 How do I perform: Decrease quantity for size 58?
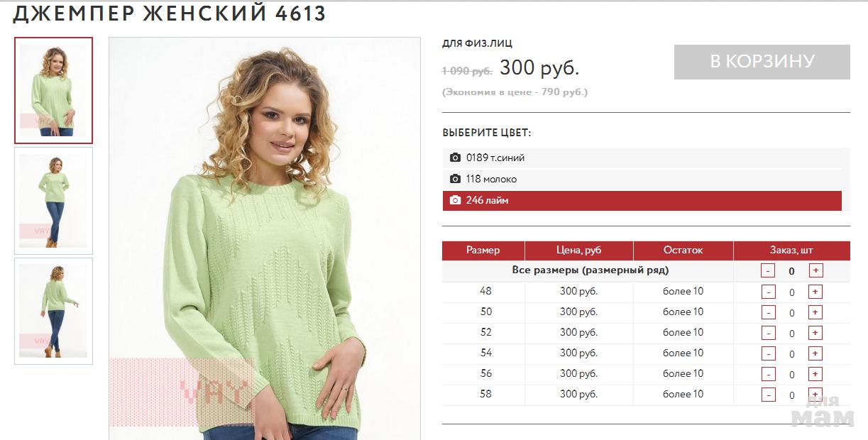pyautogui.click(x=769, y=395)
